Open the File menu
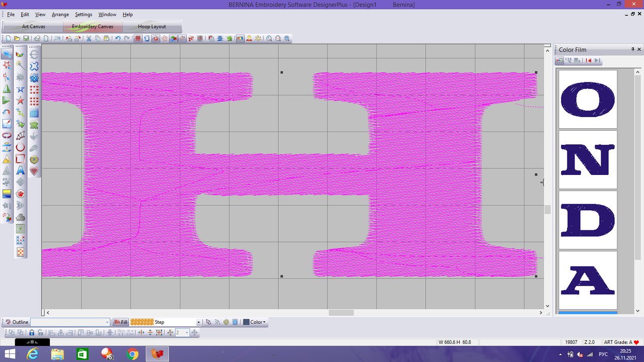644x362 pixels. [11, 15]
